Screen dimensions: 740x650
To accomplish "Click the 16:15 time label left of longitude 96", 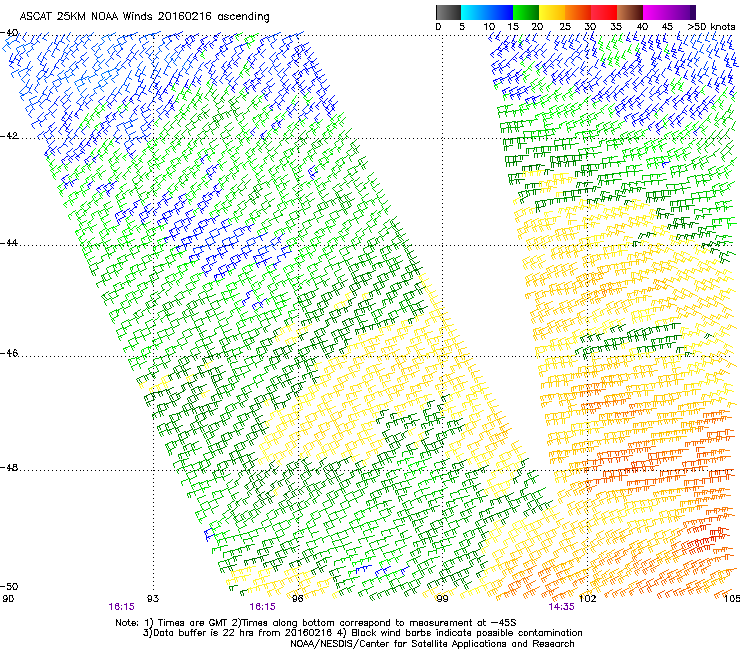I will tap(262, 607).
